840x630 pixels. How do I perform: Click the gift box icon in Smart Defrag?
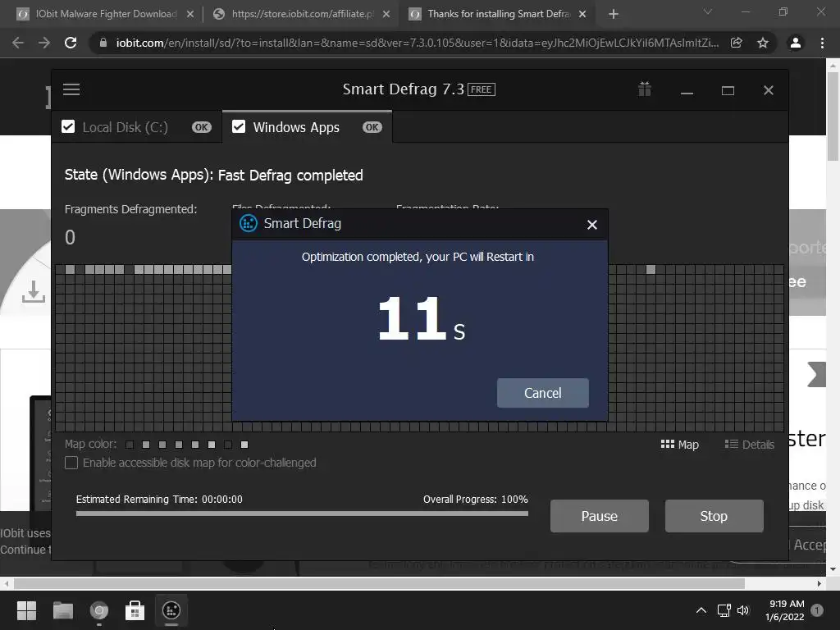pyautogui.click(x=645, y=89)
